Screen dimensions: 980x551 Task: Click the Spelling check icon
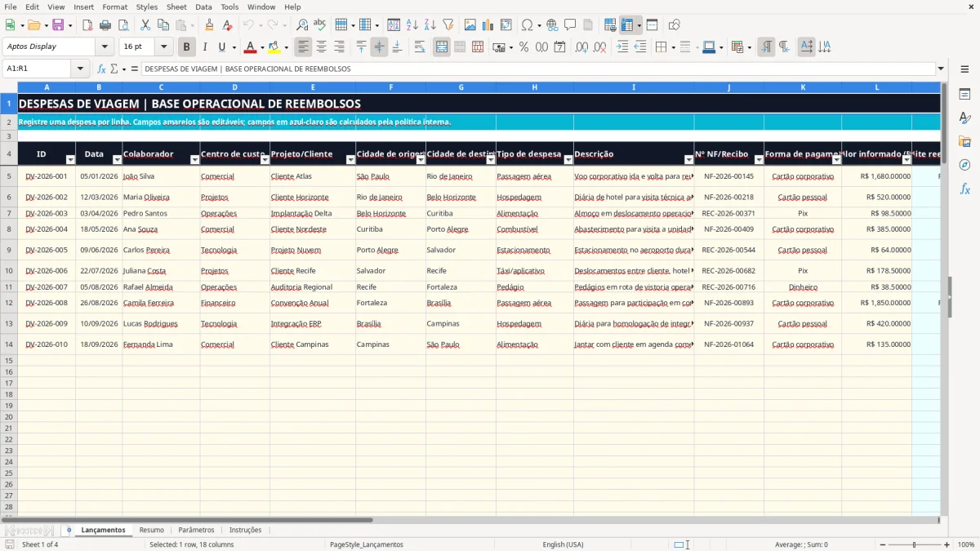320,24
